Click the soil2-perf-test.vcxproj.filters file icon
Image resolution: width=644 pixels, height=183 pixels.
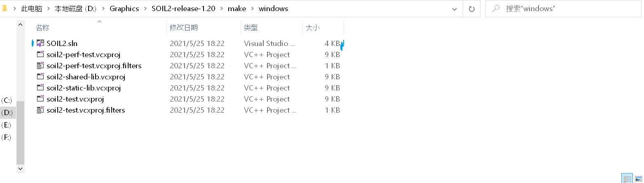[x=40, y=65]
